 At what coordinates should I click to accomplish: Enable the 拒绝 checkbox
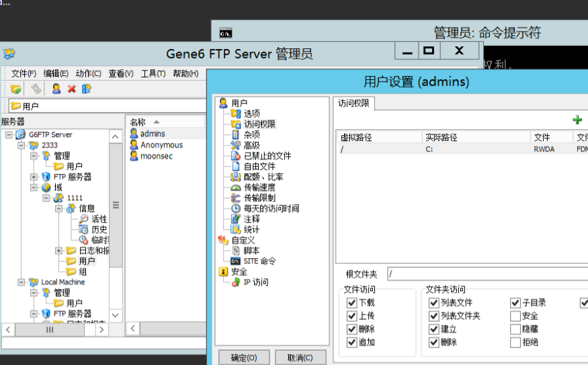(515, 342)
